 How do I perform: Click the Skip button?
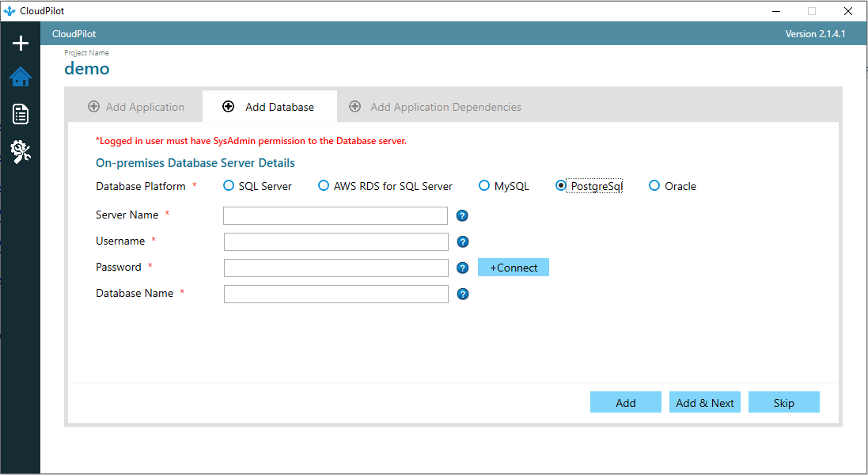(784, 402)
